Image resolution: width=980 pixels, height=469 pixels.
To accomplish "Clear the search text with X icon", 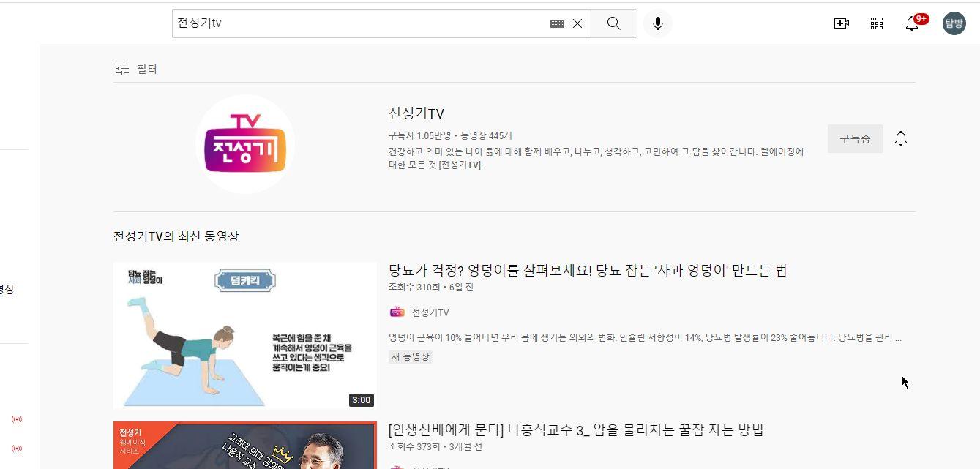I will click(x=577, y=23).
